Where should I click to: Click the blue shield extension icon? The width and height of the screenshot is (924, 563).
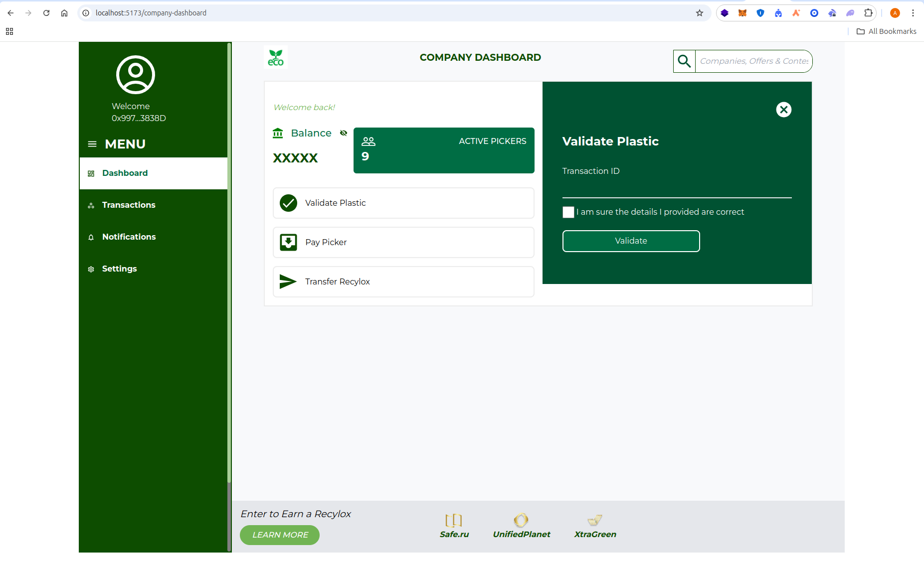[x=760, y=13]
